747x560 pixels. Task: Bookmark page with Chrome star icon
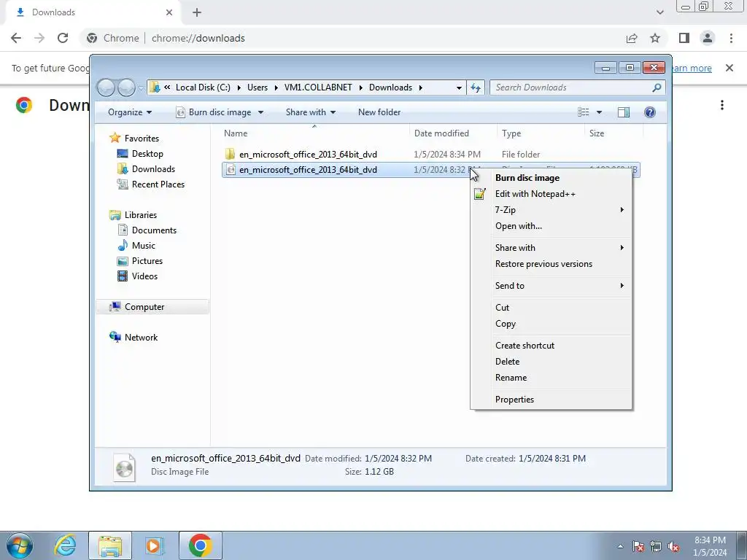click(x=655, y=38)
